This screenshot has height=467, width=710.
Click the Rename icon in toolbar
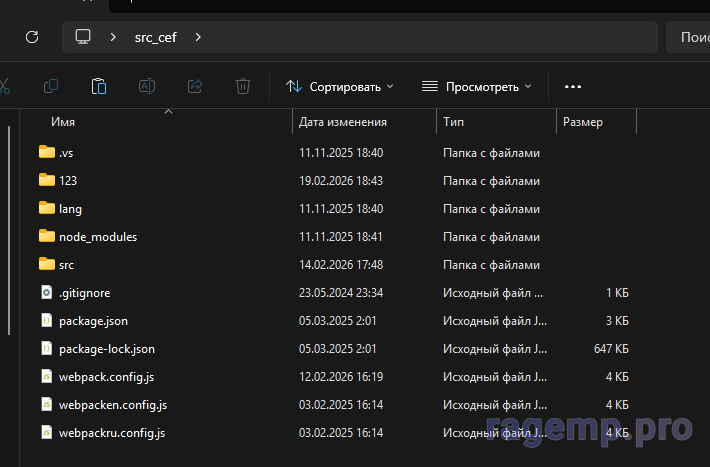click(146, 87)
